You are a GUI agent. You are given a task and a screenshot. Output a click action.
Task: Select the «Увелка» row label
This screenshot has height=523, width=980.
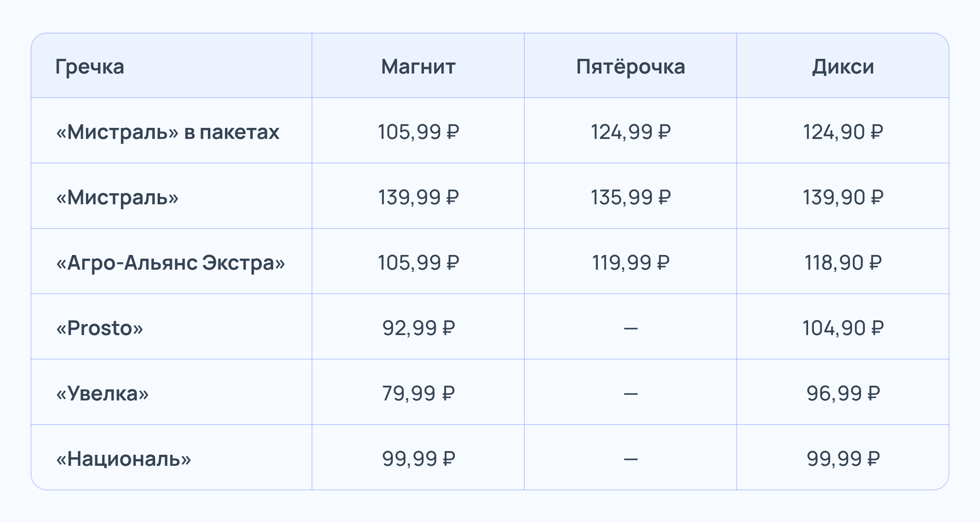102,393
